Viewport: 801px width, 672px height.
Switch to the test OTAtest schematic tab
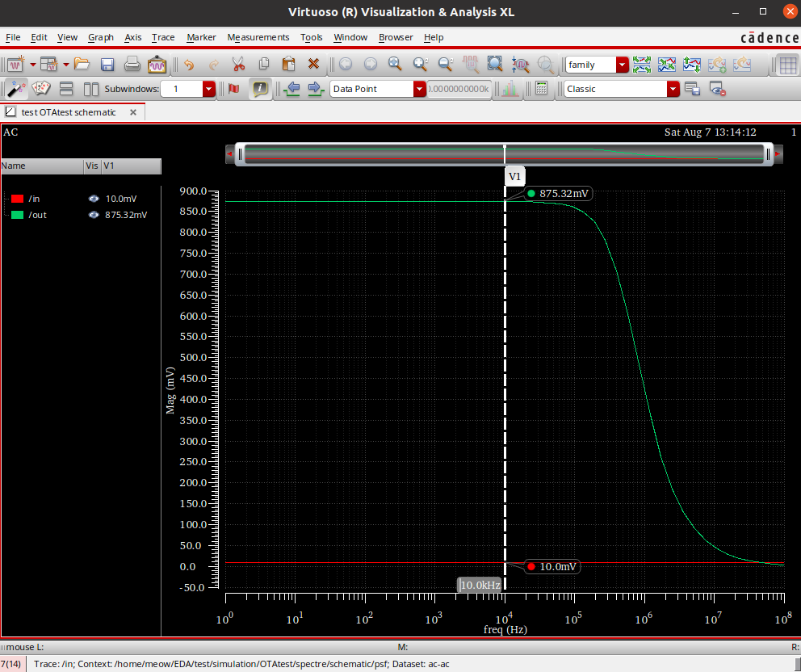69,112
